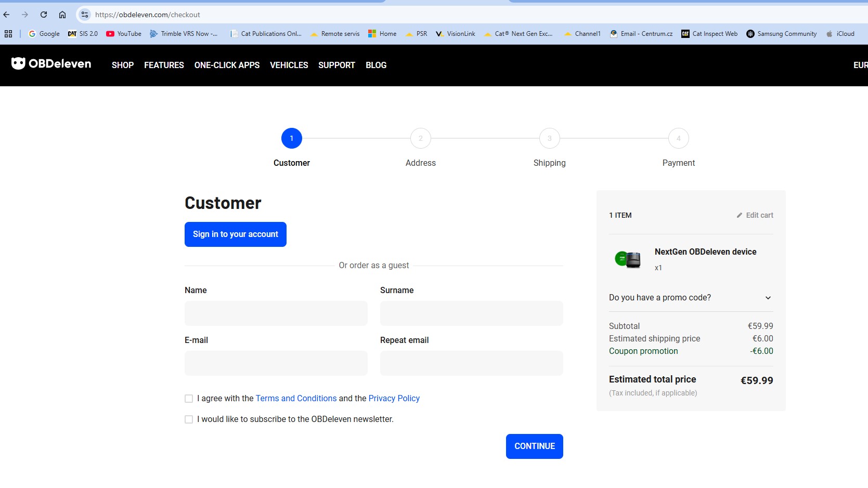Open the VEHICLES menu
The width and height of the screenshot is (868, 488).
click(289, 65)
